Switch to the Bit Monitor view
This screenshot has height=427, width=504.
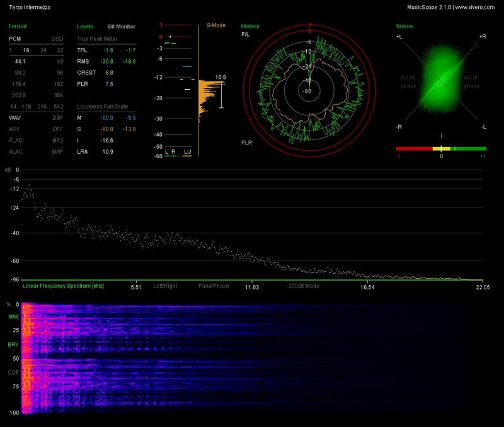coord(122,26)
